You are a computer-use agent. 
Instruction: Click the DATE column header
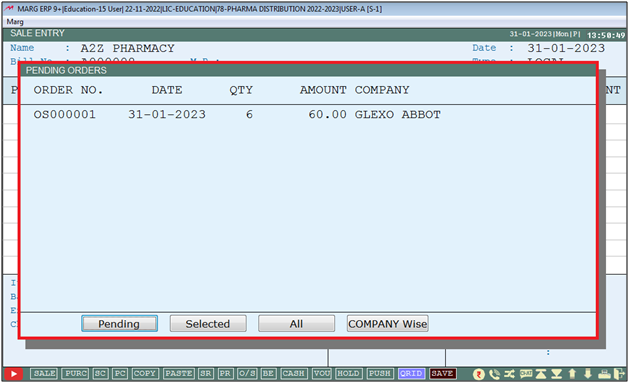click(x=167, y=90)
